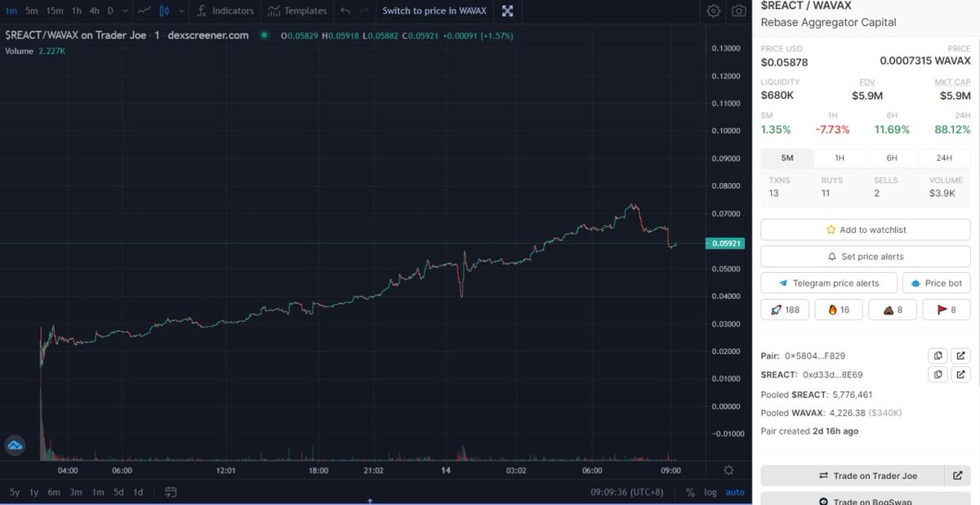The width and height of the screenshot is (980, 505).
Task: Click the current price label 0.05921
Action: point(726,244)
